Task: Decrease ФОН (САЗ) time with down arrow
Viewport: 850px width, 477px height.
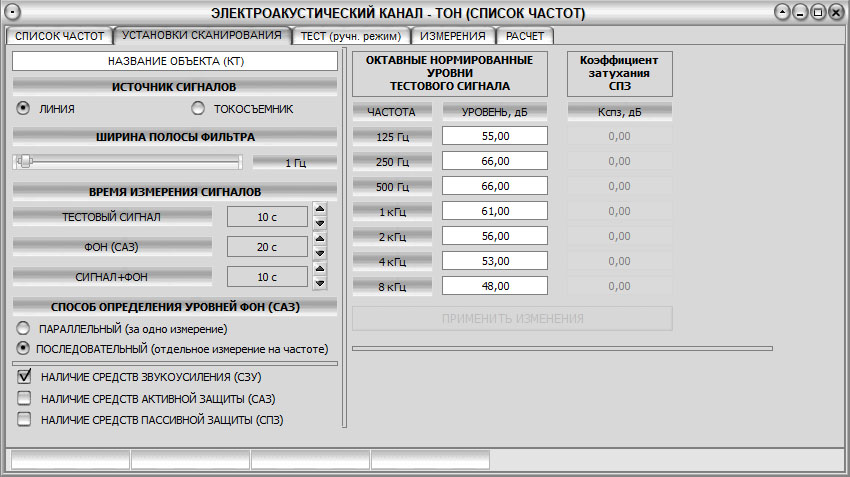Action: click(320, 253)
